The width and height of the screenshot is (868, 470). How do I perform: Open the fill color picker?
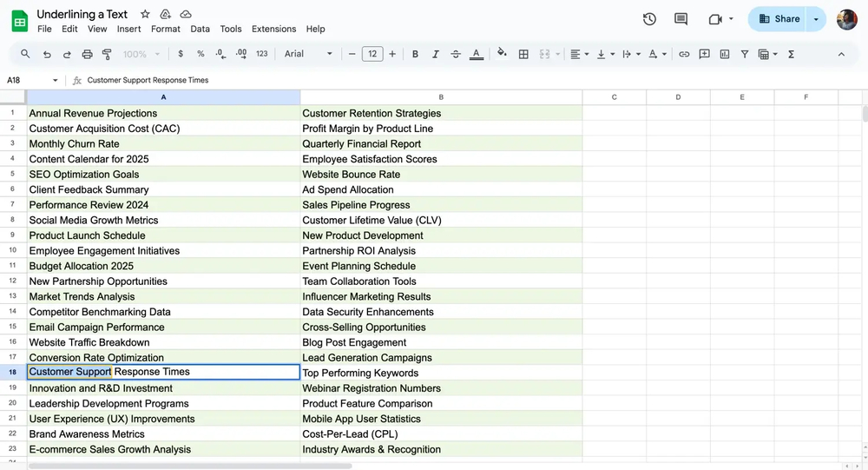(502, 54)
